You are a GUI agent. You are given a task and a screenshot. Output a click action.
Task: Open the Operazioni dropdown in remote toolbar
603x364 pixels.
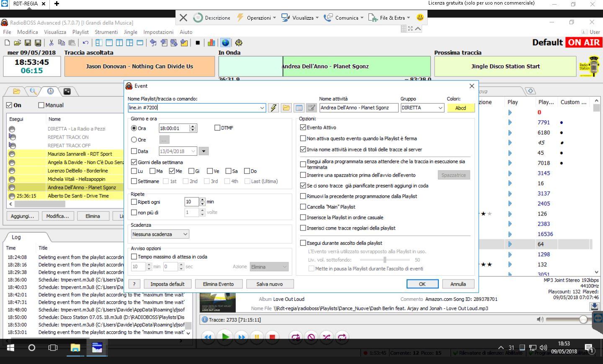[x=257, y=18]
